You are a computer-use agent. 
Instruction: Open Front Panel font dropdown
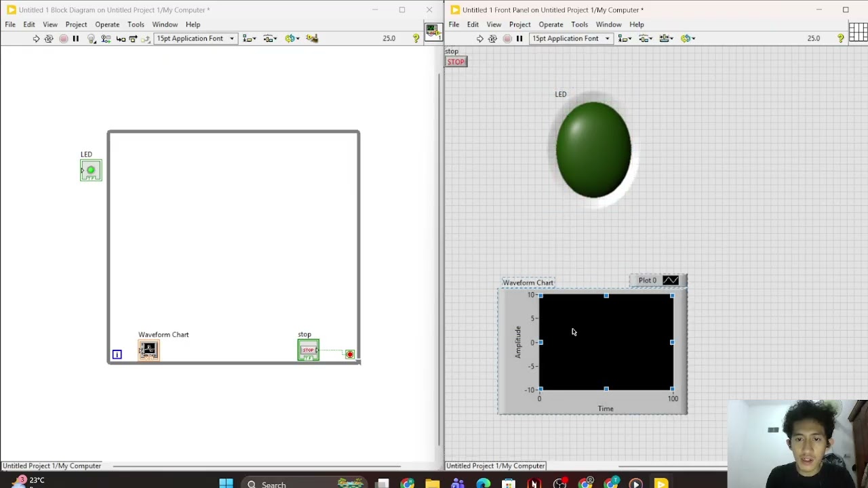[571, 39]
